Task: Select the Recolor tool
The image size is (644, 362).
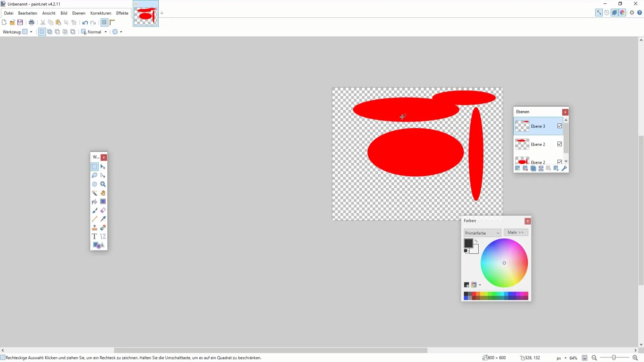Action: click(103, 228)
